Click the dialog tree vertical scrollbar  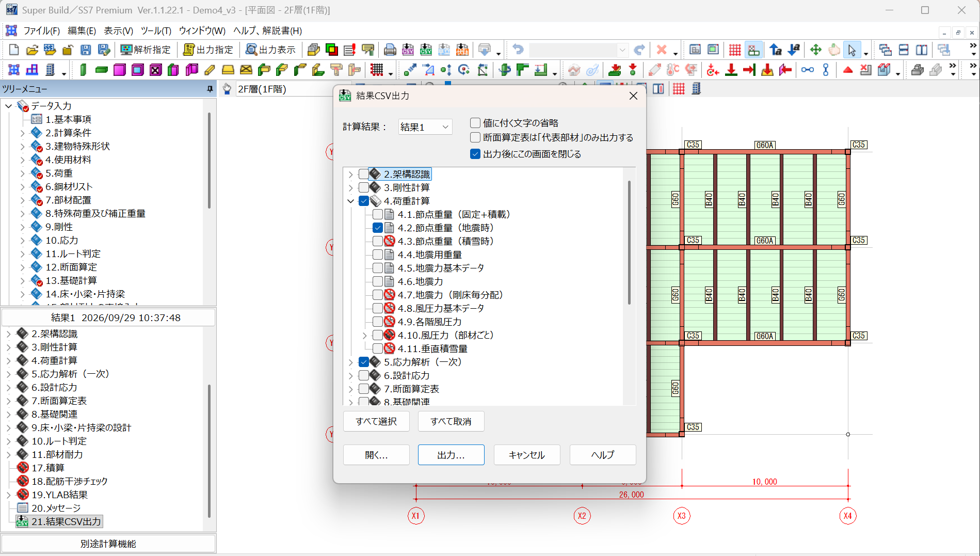[x=629, y=243]
